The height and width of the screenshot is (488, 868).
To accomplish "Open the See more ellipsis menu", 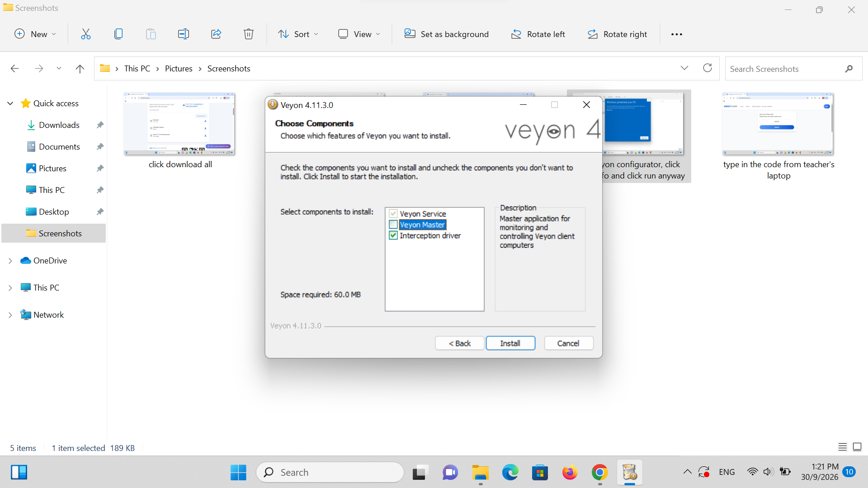I will click(677, 34).
